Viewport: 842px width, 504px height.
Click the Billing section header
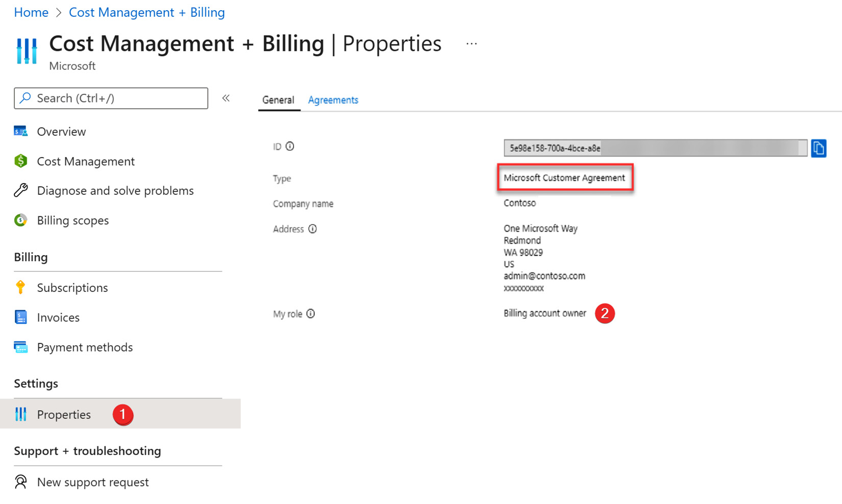click(x=31, y=257)
